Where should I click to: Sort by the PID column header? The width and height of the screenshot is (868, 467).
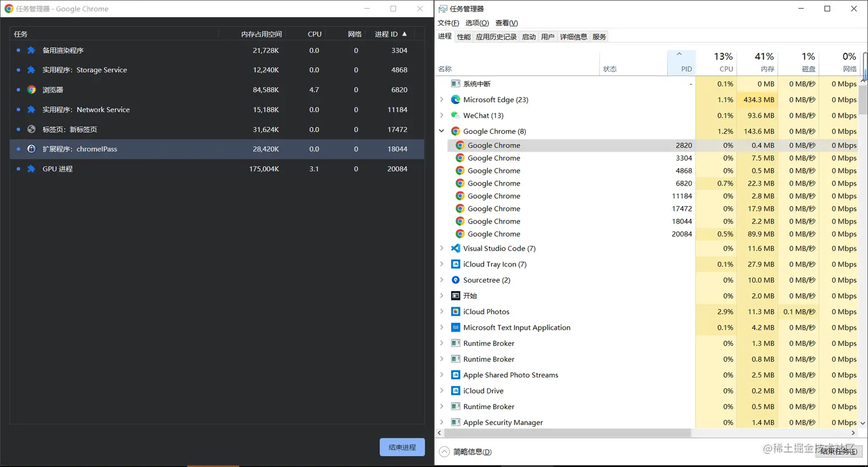coord(681,63)
